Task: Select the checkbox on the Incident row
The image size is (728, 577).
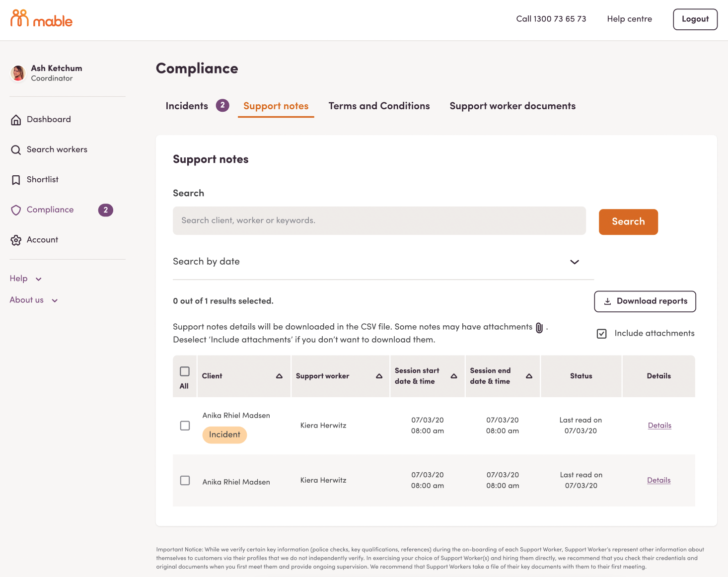Action: [185, 426]
